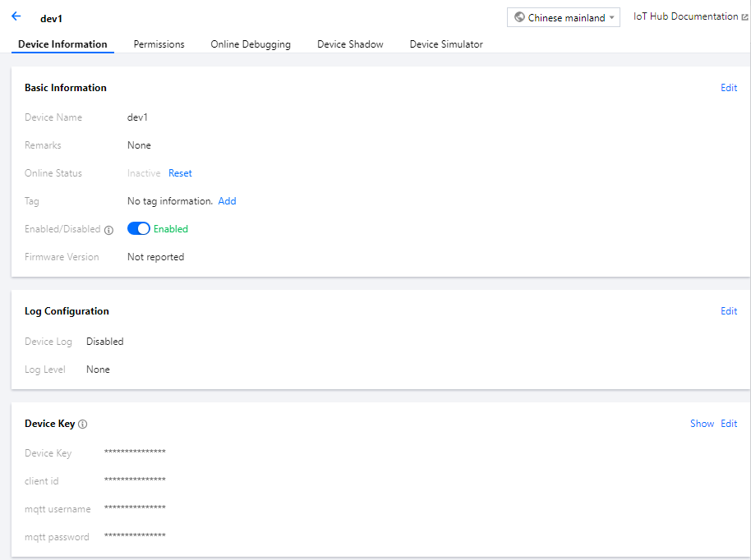The image size is (751, 560).
Task: Open the Device Simulator tab
Action: tap(446, 44)
